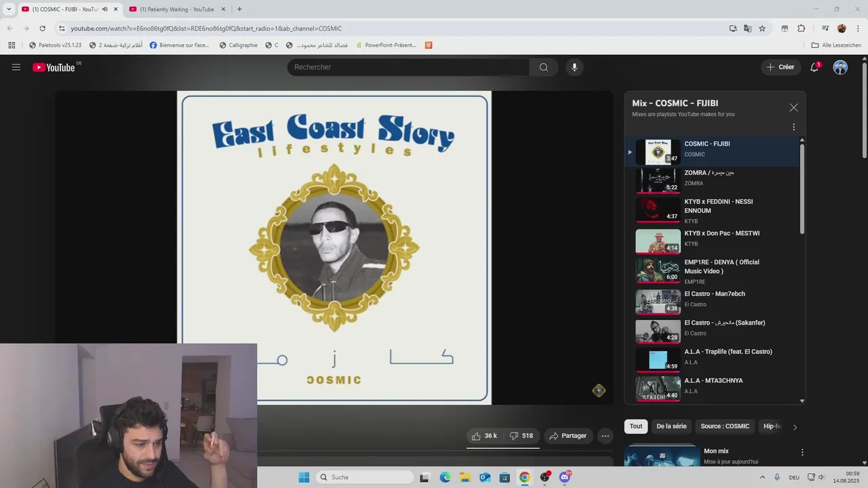Viewport: 868px width, 488px height.
Task: Click the address bar URL
Action: pos(206,28)
